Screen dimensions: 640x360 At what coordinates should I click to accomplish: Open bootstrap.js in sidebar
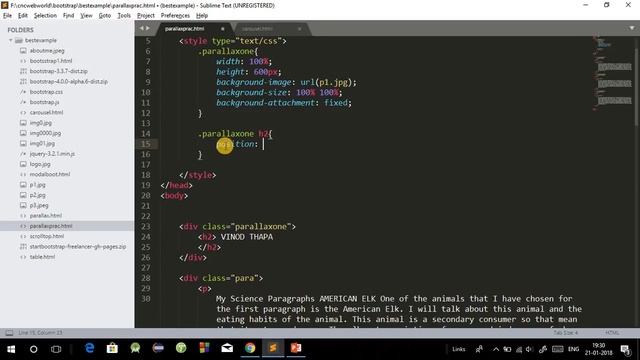(44, 102)
